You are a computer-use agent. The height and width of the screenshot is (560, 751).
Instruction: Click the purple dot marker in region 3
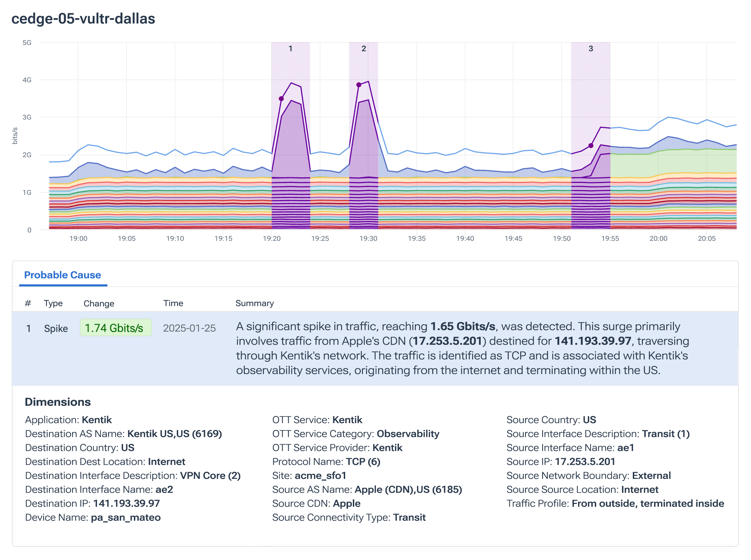pyautogui.click(x=591, y=146)
